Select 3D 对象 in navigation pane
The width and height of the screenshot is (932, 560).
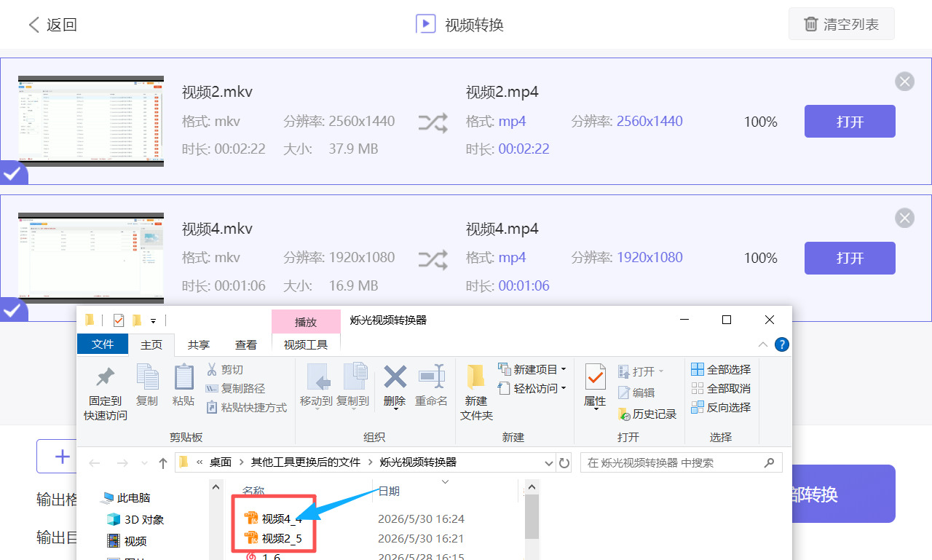pos(135,519)
